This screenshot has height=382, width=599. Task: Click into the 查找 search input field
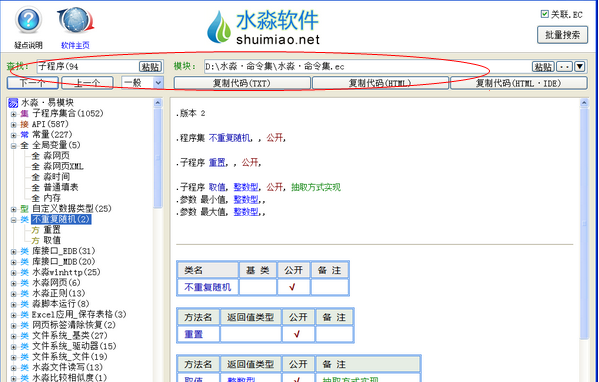click(x=88, y=66)
